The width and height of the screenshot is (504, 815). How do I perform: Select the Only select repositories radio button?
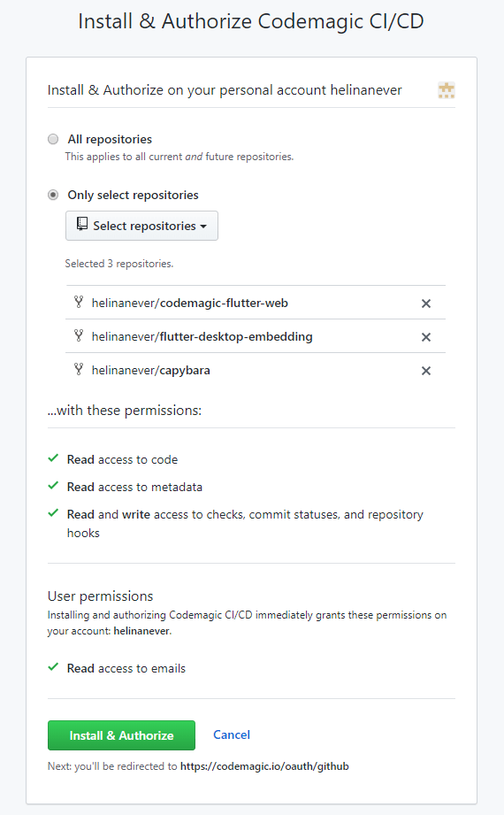coord(53,195)
